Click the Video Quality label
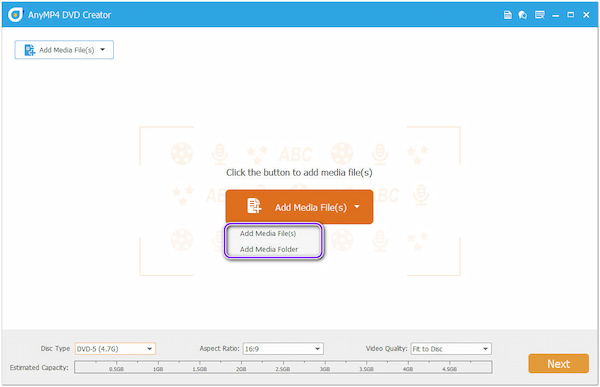The image size is (600, 387). point(386,348)
